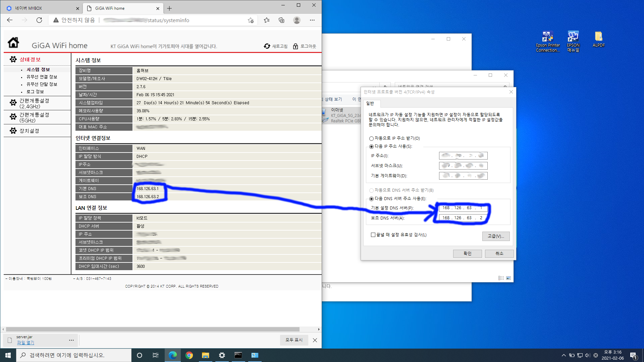The width and height of the screenshot is (644, 362).
Task: Expand 간편개통설정 (2.4GHz) menu section
Action: [34, 103]
